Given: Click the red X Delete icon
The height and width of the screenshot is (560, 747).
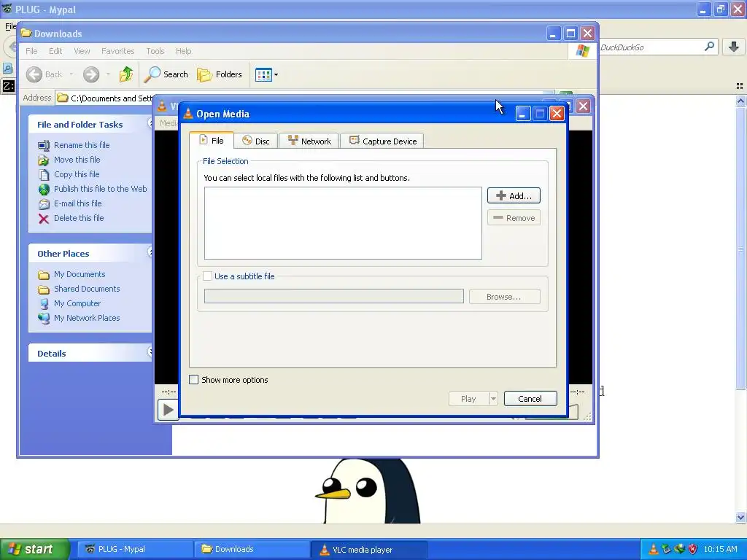Looking at the screenshot, I should coord(43,219).
